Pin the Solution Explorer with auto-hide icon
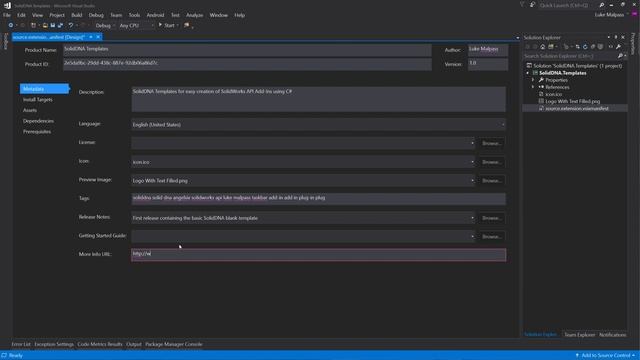This screenshot has width=640, height=360. coord(616,37)
